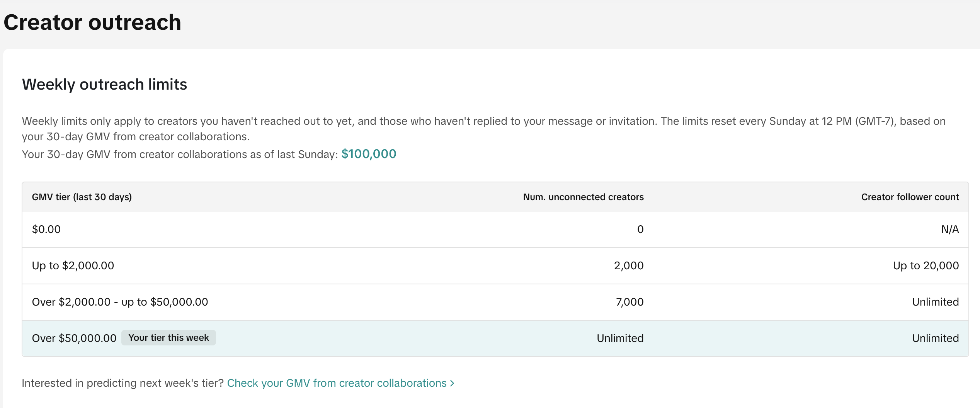
Task: Click the $100,000 GMV amount
Action: click(x=369, y=154)
